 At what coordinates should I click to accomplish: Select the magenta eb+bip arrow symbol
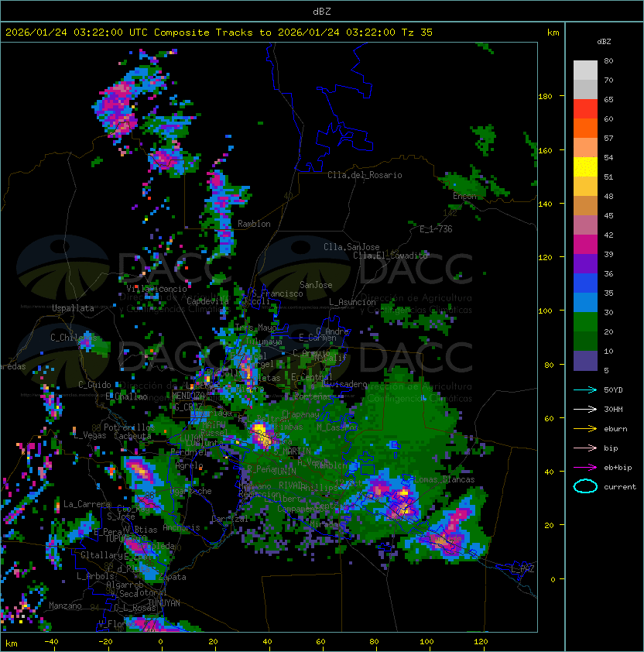coord(585,468)
